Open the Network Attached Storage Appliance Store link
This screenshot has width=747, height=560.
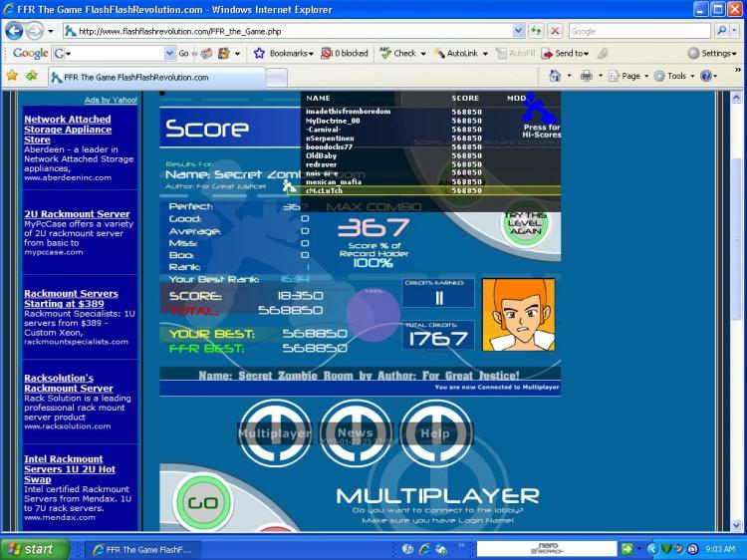68,130
